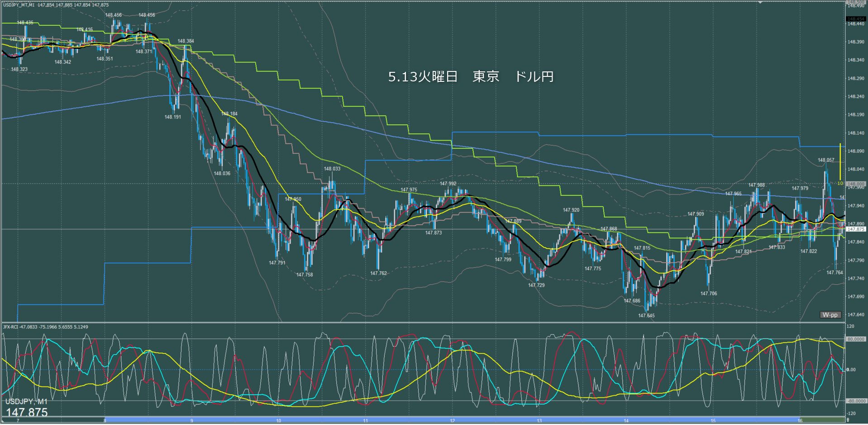868x425 pixels.
Task: Click the 148.342 low label
Action: tap(63, 62)
